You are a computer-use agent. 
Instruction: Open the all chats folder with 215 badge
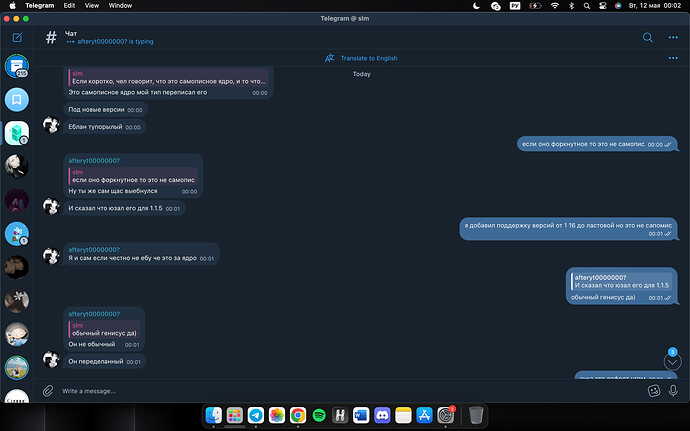tap(17, 66)
